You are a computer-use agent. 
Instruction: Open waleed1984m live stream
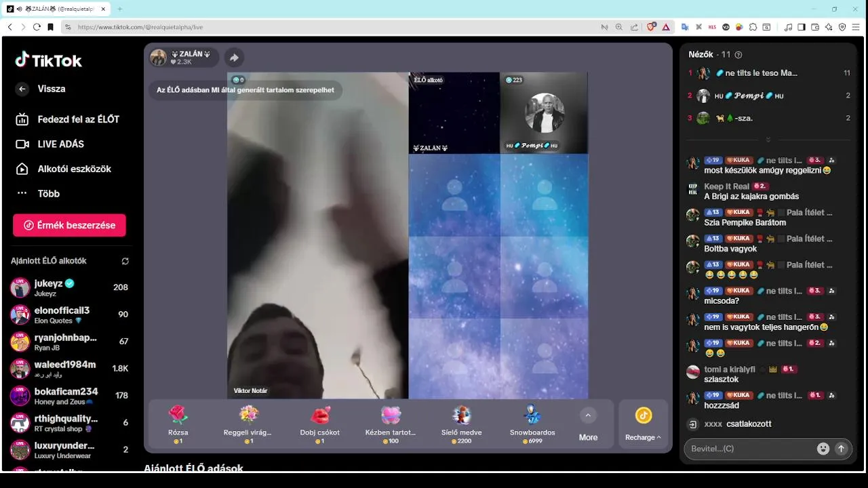point(69,369)
